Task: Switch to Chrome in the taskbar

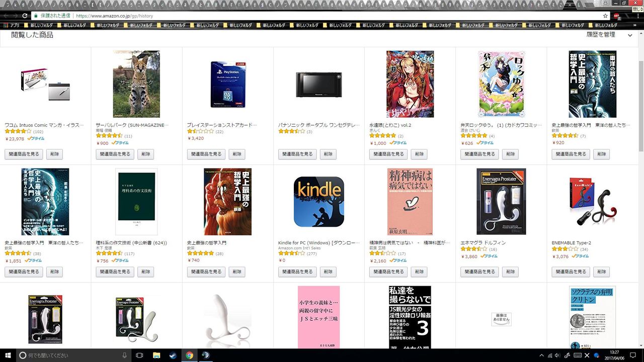Action: 189,355
